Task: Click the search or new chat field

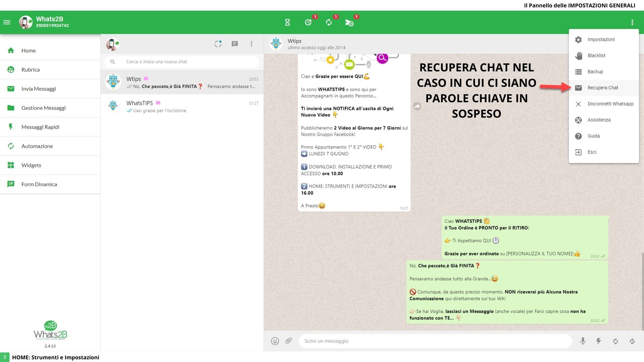Action: coord(182,62)
